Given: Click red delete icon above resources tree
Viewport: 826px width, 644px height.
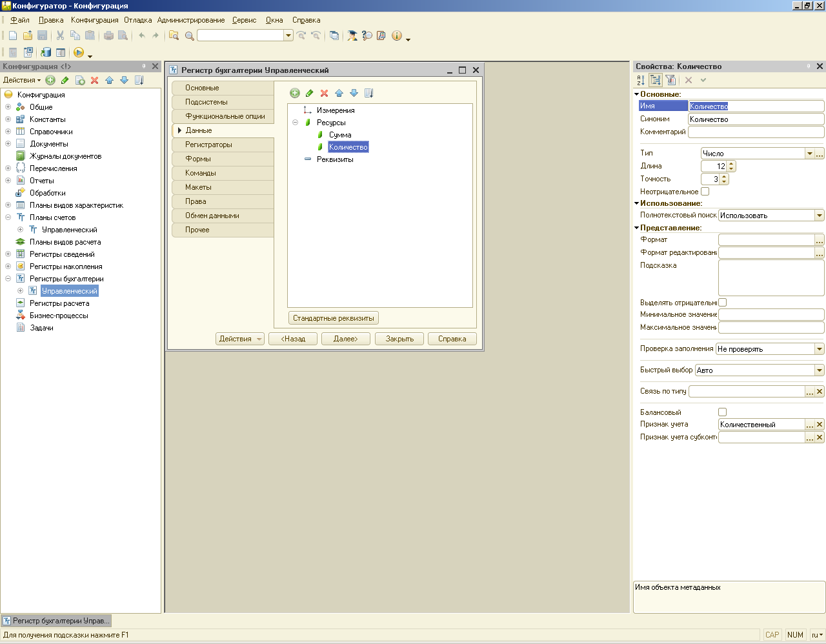Looking at the screenshot, I should pos(324,93).
